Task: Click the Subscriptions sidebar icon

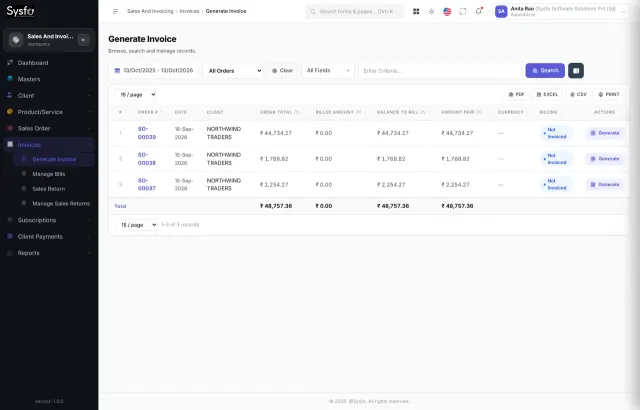Action: click(x=10, y=220)
